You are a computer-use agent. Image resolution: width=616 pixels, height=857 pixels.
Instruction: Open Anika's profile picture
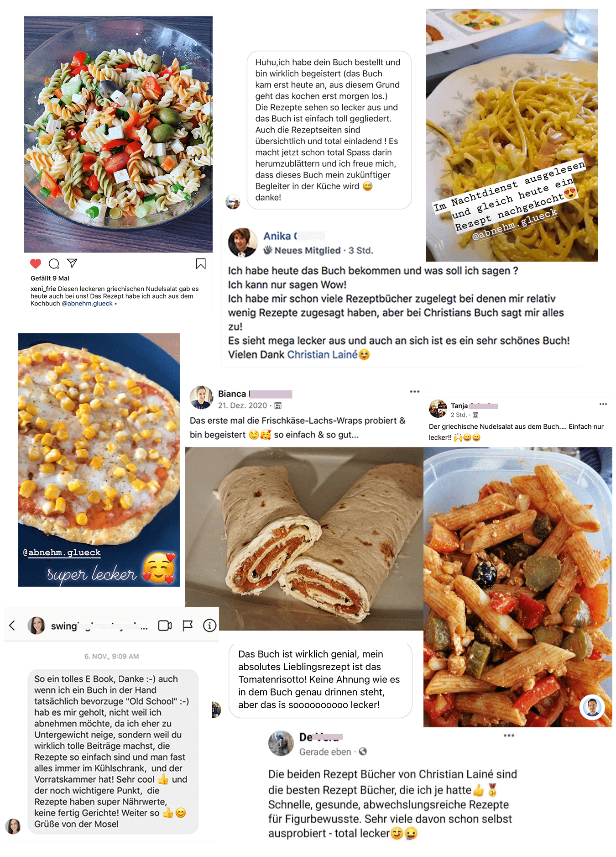pyautogui.click(x=243, y=242)
